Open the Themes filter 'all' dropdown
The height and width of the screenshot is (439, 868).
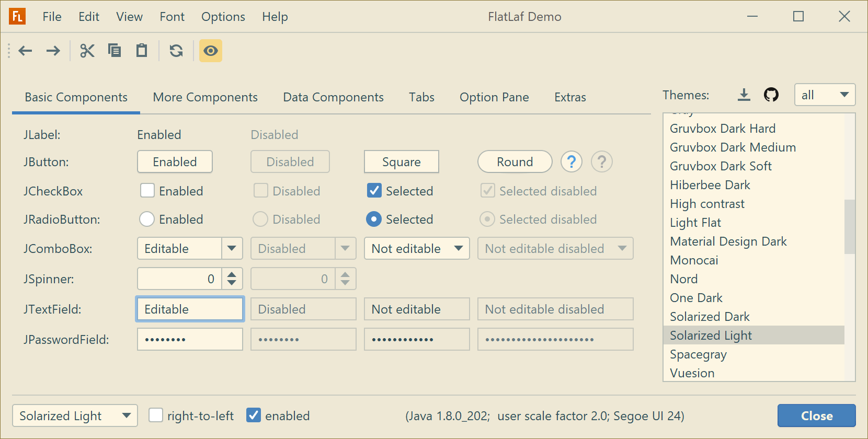[825, 95]
